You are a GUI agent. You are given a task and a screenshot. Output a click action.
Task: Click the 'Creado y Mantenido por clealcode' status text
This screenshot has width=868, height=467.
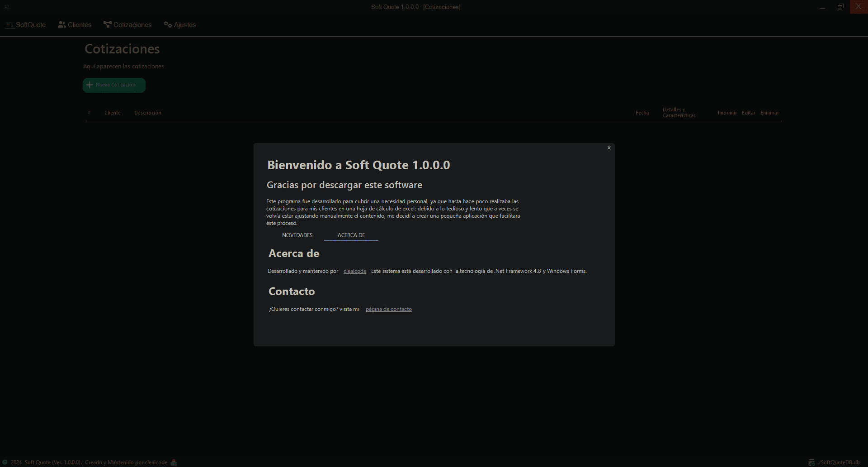(x=126, y=462)
